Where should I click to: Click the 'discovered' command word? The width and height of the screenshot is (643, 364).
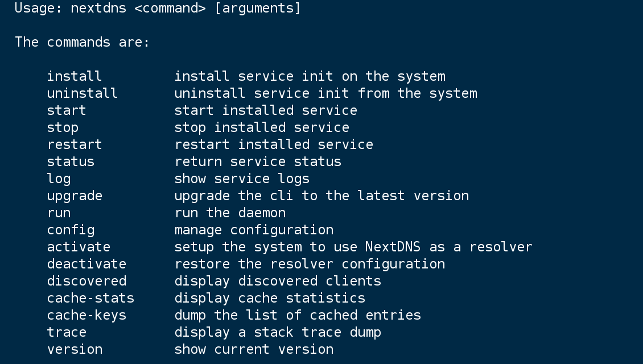click(x=86, y=281)
